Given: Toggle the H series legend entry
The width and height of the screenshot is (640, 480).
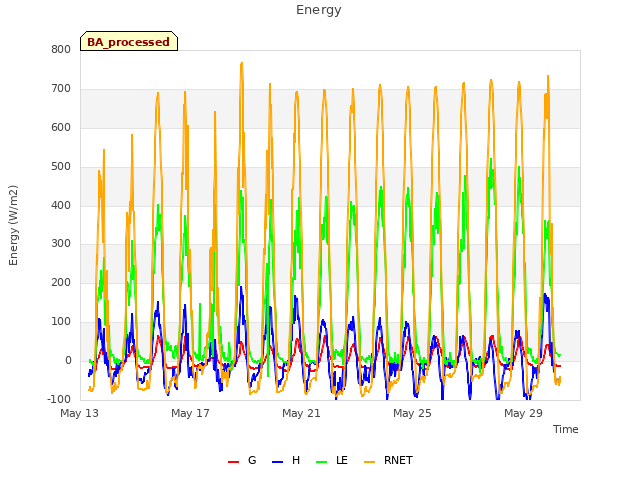Looking at the screenshot, I should [x=286, y=460].
